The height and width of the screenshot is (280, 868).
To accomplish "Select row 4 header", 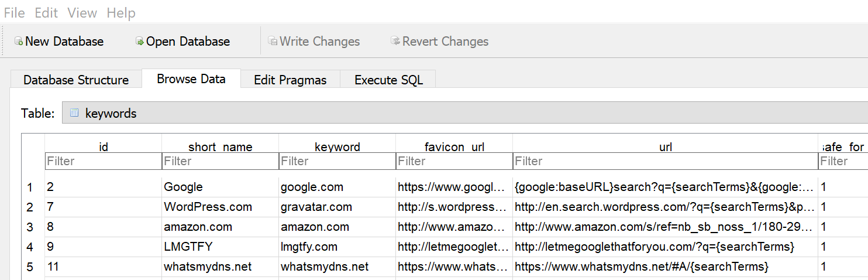I will pyautogui.click(x=30, y=247).
